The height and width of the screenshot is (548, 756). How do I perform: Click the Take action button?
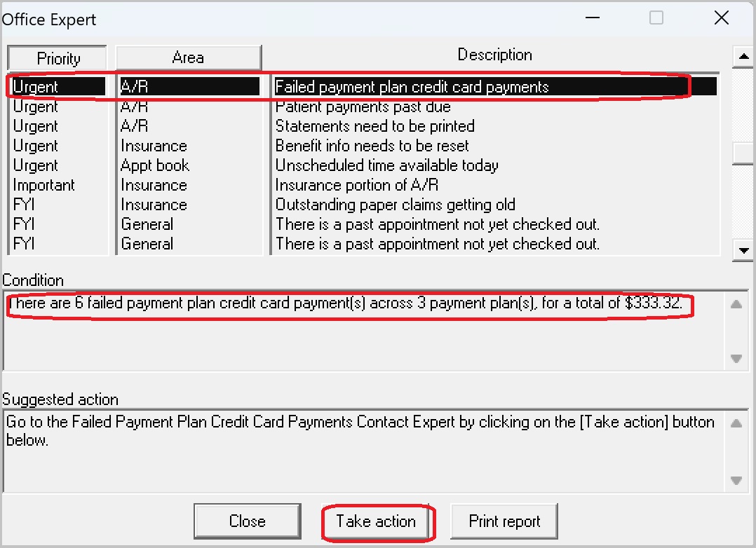pos(376,521)
